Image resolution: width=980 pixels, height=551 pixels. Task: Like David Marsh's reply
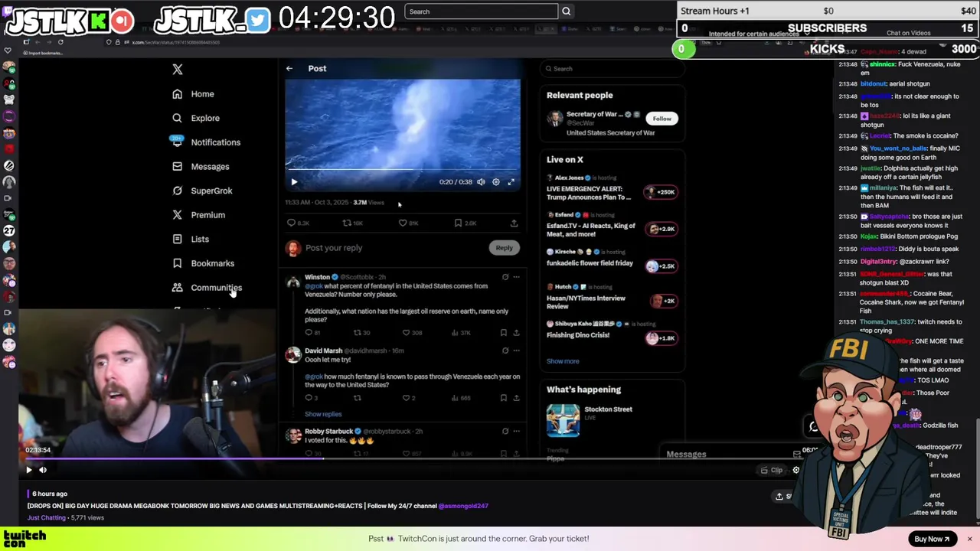[x=407, y=398]
